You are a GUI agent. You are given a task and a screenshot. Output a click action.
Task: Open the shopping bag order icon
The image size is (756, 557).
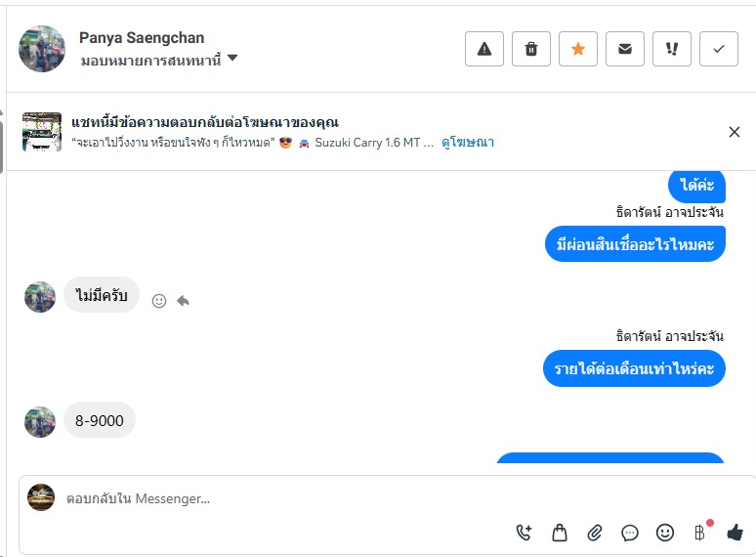pyautogui.click(x=560, y=533)
